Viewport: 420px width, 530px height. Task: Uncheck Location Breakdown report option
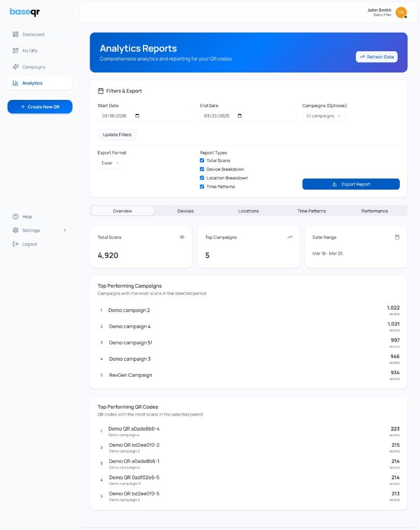tap(202, 178)
